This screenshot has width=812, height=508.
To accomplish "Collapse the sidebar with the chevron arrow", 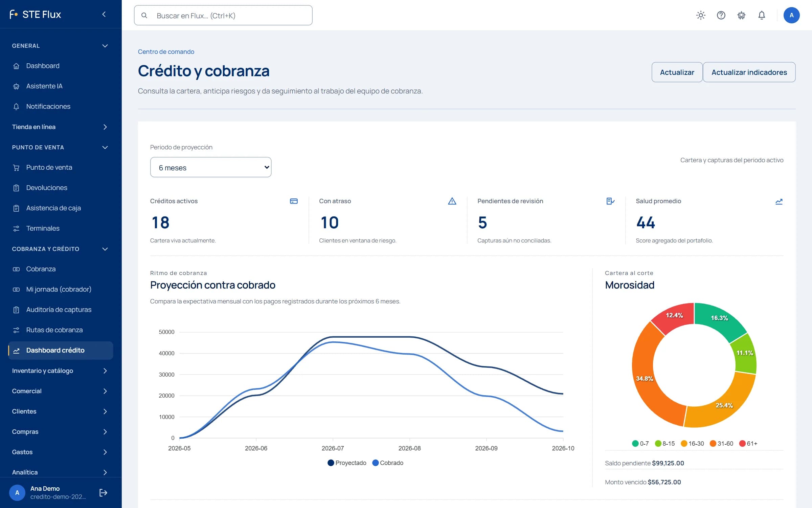I will click(x=104, y=14).
